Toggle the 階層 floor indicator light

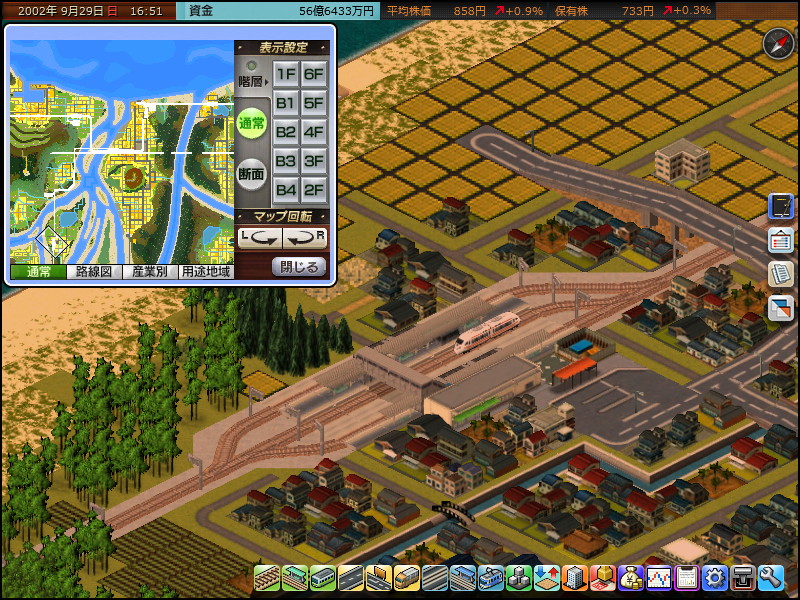pyautogui.click(x=252, y=66)
